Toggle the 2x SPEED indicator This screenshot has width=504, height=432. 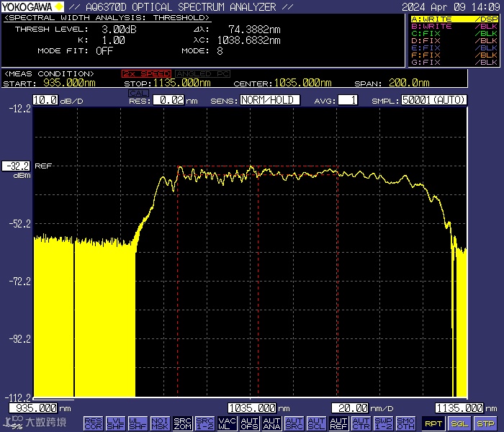pos(146,73)
